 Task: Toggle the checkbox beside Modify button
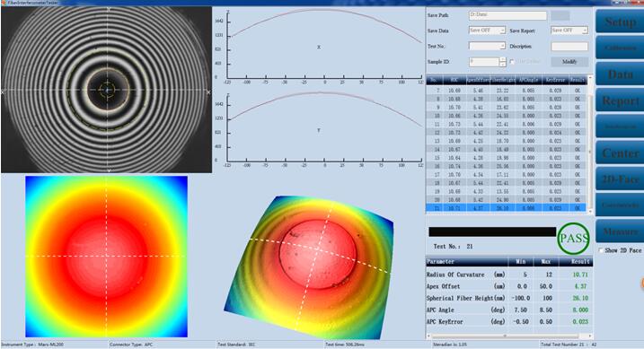[x=512, y=62]
